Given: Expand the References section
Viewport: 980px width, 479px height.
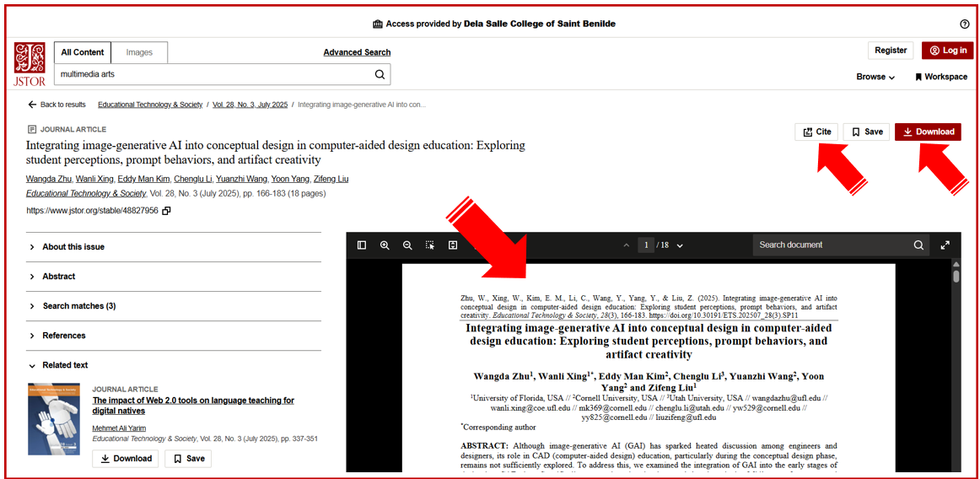Looking at the screenshot, I should [x=174, y=336].
